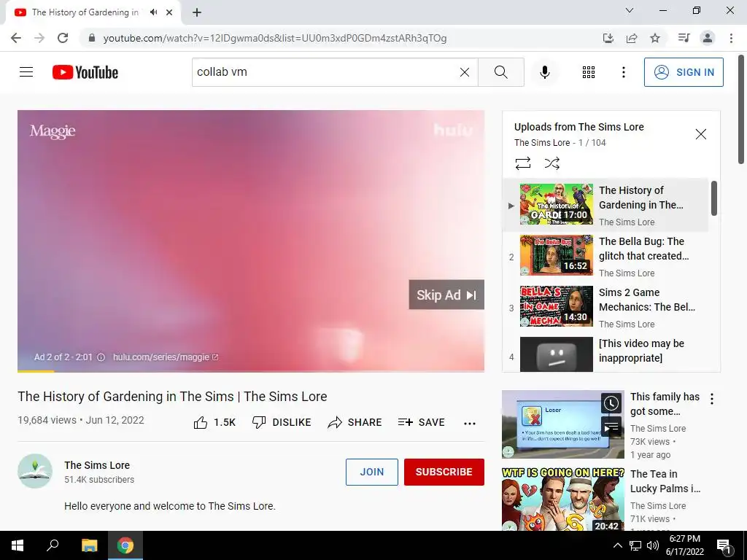747x560 pixels.
Task: Open the YouTube hamburger guide menu
Action: (26, 72)
